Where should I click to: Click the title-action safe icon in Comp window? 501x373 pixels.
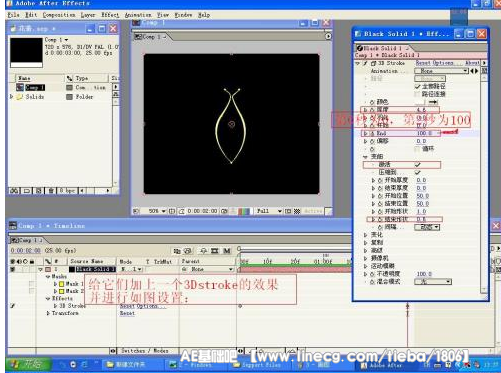(x=172, y=211)
